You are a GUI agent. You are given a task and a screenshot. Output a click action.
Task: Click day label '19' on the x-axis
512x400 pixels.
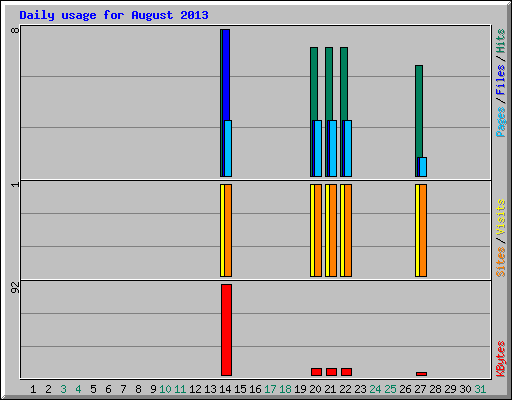click(x=300, y=389)
